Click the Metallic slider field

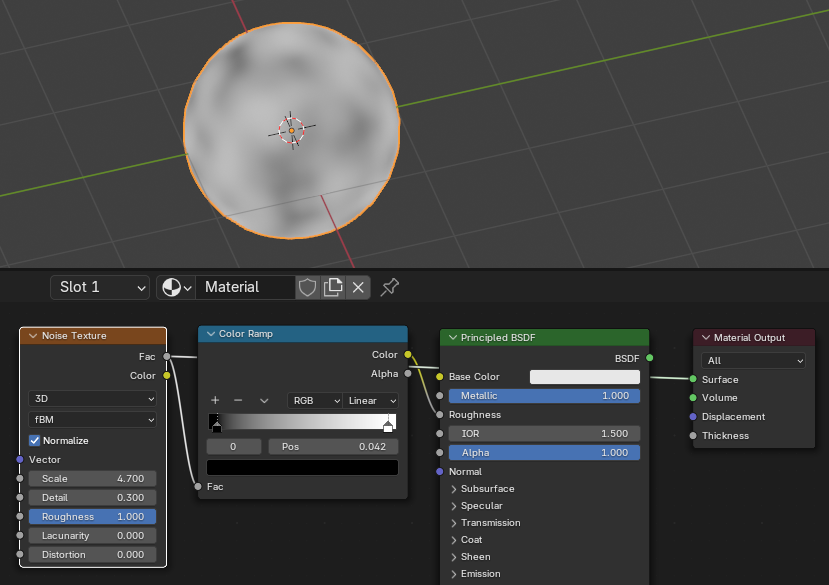tap(544, 396)
